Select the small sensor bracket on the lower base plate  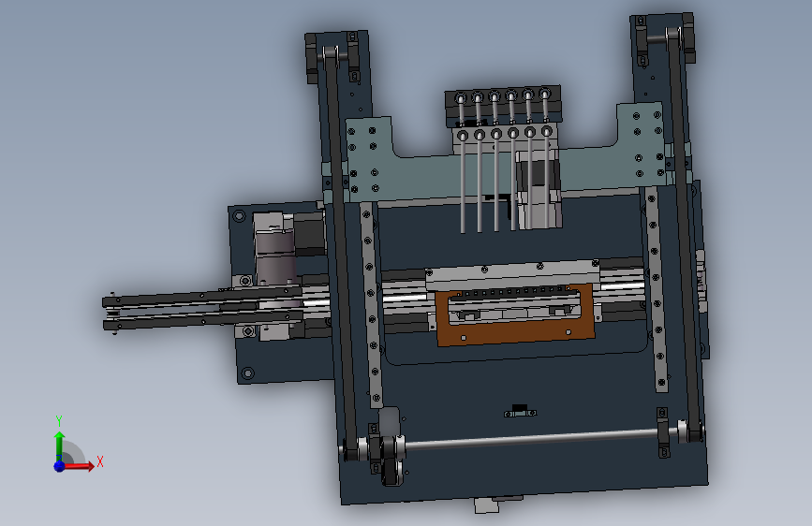pos(521,412)
